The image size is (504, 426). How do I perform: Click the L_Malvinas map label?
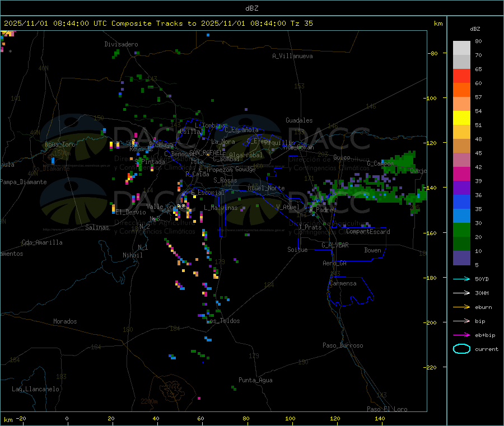[221, 208]
